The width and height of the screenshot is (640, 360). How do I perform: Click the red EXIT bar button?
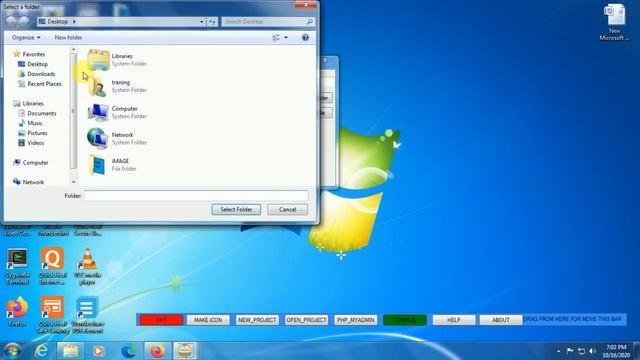161,320
